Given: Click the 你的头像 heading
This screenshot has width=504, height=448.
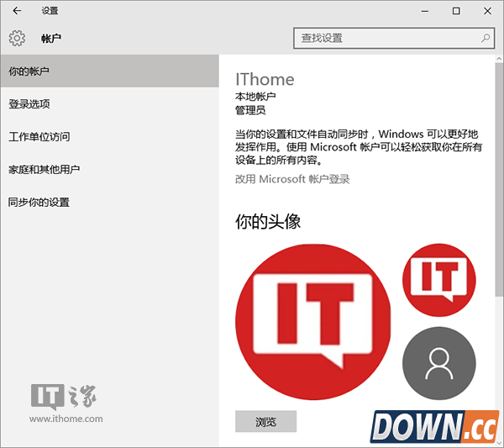Looking at the screenshot, I should (268, 222).
